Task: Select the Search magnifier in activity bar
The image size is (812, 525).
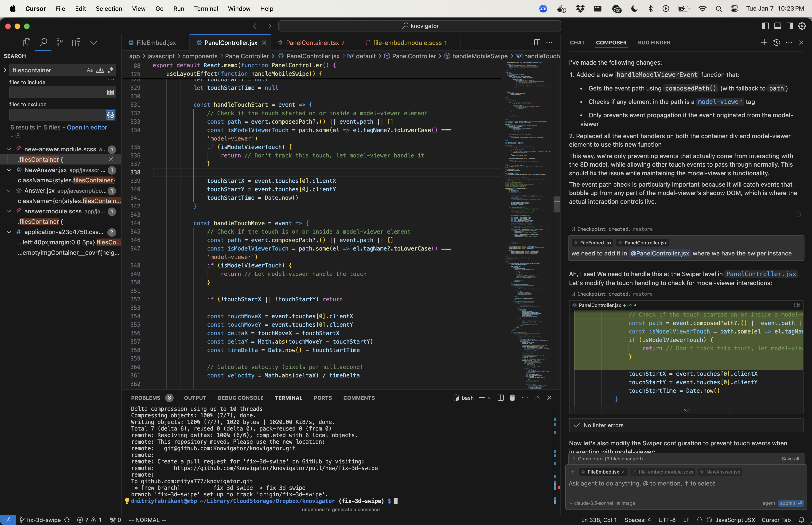Action: [43, 42]
